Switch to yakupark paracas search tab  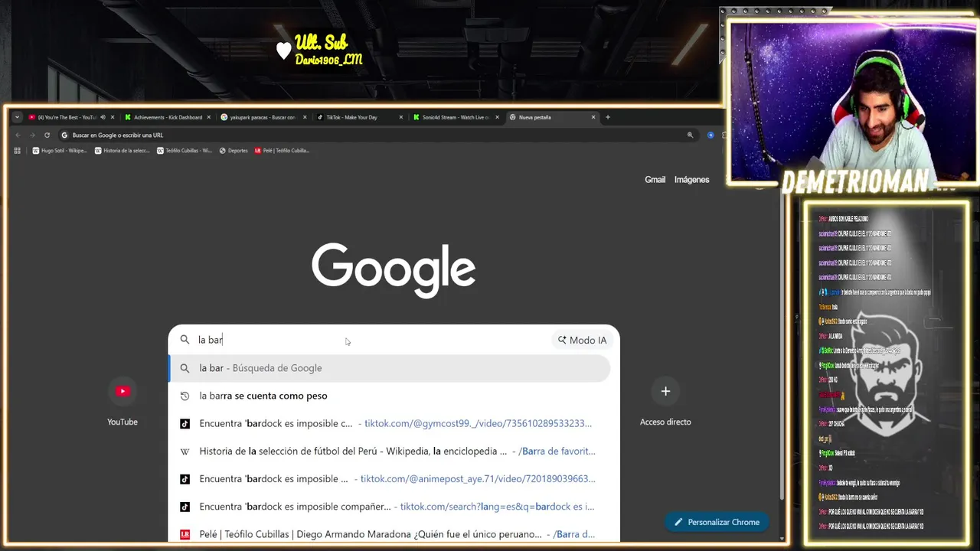tap(263, 117)
